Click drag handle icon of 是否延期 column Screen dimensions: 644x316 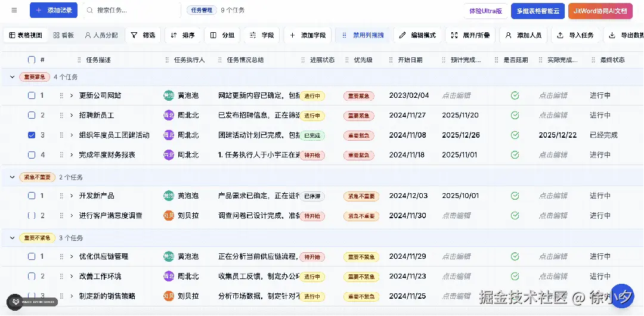click(497, 60)
